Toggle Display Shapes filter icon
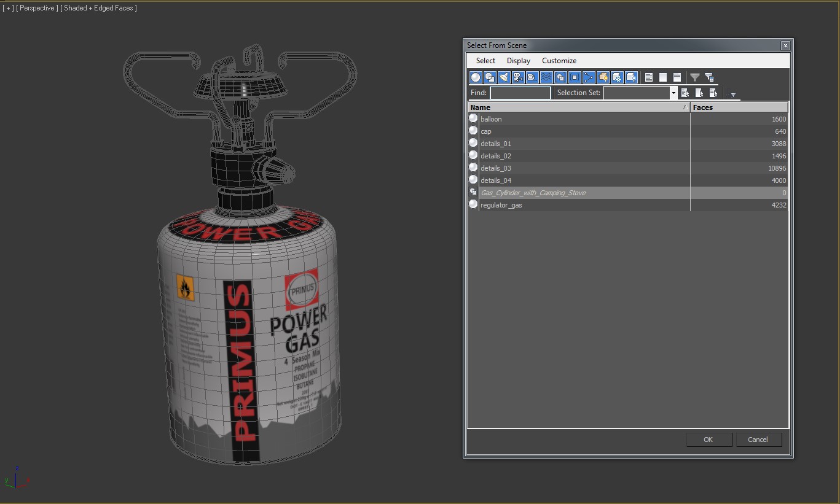 pyautogui.click(x=490, y=77)
